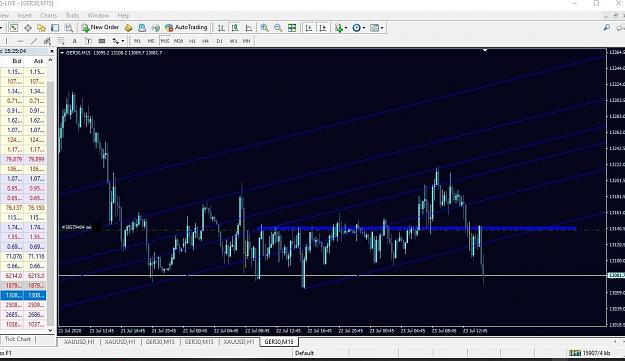This screenshot has width=625, height=361.
Task: Select the grey rectangle tool
Action: coord(102,41)
